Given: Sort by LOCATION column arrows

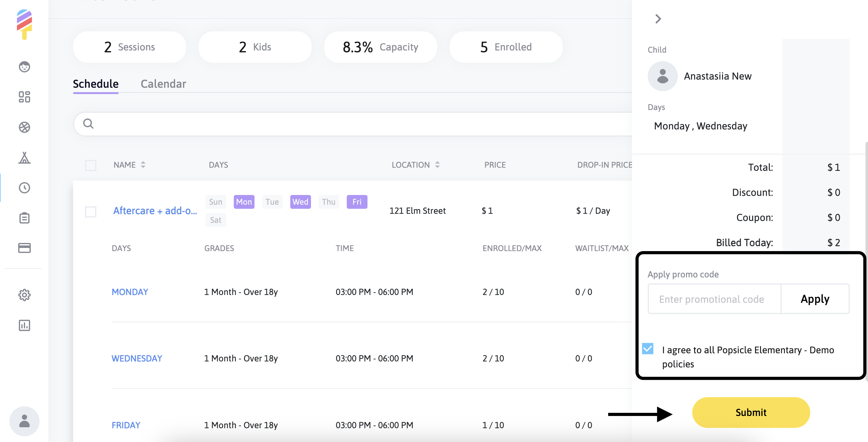Looking at the screenshot, I should pos(437,165).
